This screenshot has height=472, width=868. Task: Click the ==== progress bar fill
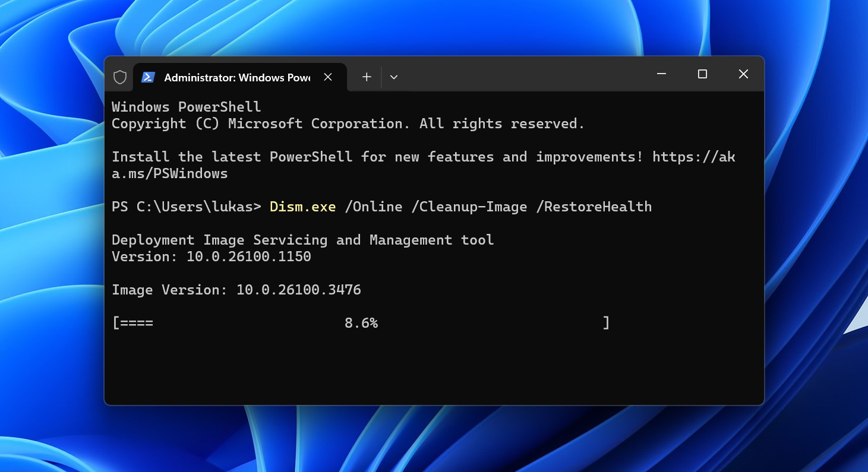[137, 323]
